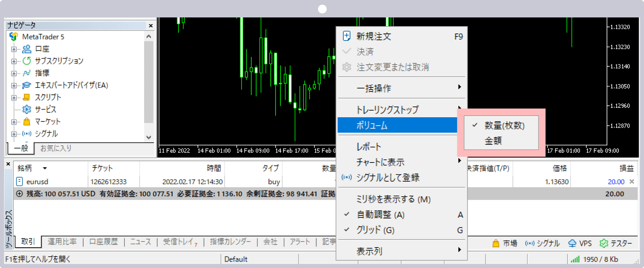Choose シグナルとして登録 menu entry
Image resolution: width=644 pixels, height=268 pixels.
pyautogui.click(x=401, y=178)
